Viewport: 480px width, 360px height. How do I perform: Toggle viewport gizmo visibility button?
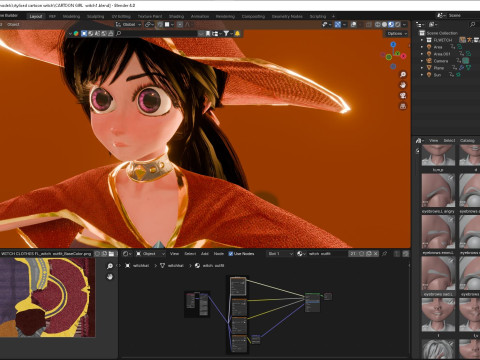(338, 24)
